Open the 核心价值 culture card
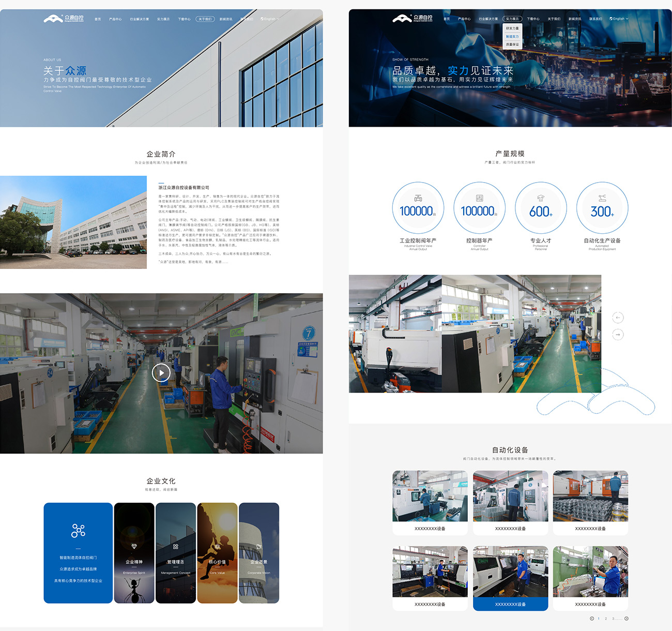672x631 pixels. point(217,553)
